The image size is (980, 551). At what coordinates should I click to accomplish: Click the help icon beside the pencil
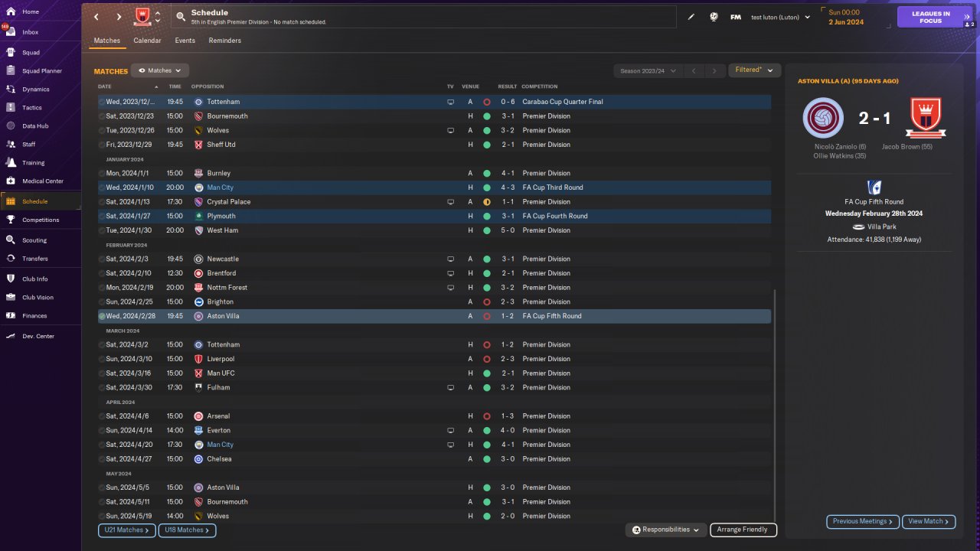tap(714, 17)
